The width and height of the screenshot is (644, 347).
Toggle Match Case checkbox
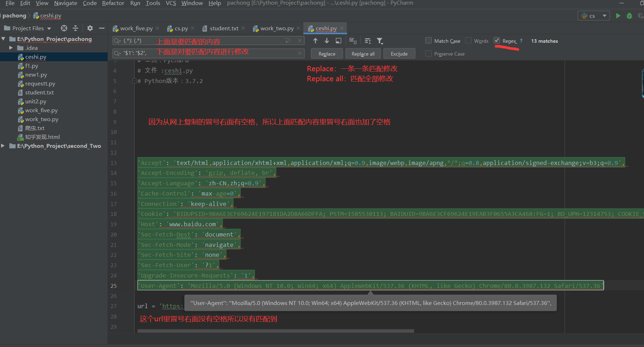pos(429,41)
